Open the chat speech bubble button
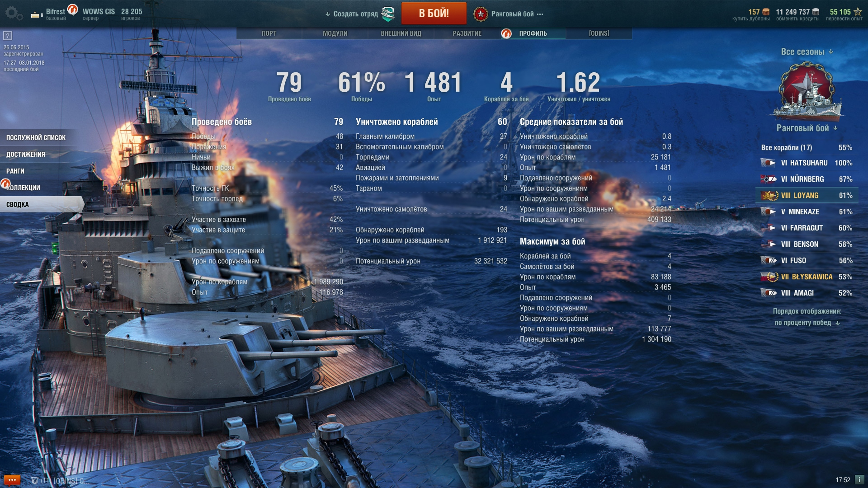 click(12, 480)
